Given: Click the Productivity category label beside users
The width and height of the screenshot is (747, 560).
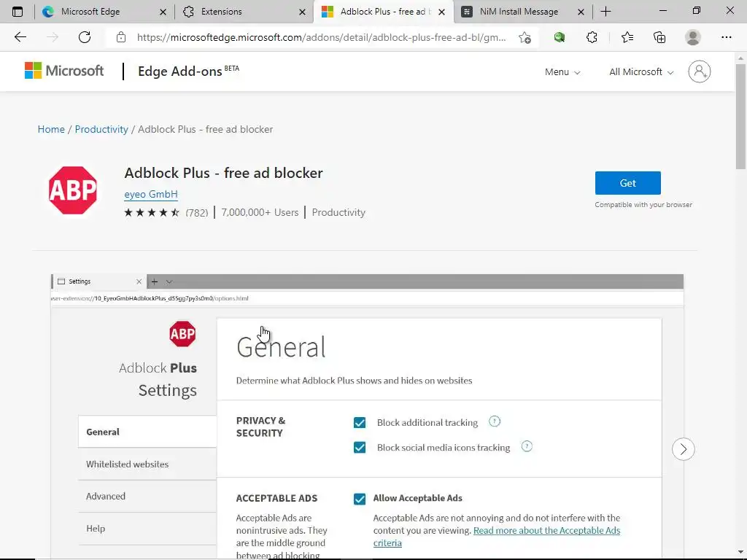Looking at the screenshot, I should (x=338, y=212).
